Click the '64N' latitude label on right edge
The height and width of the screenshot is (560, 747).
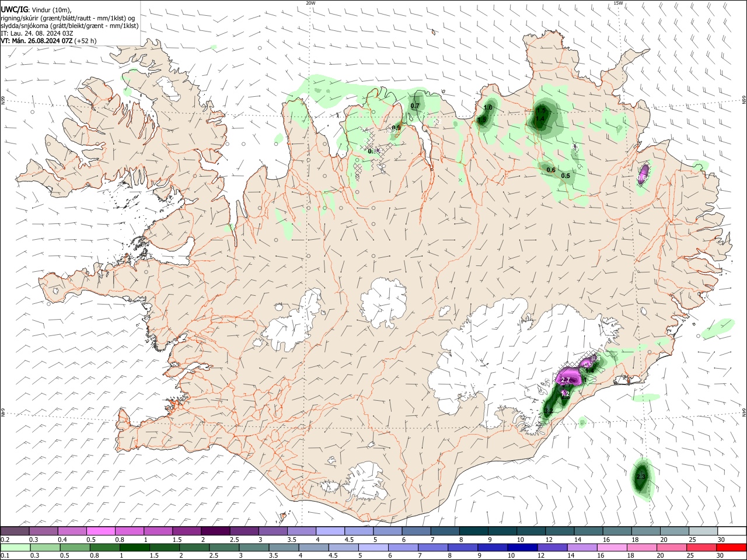744,411
